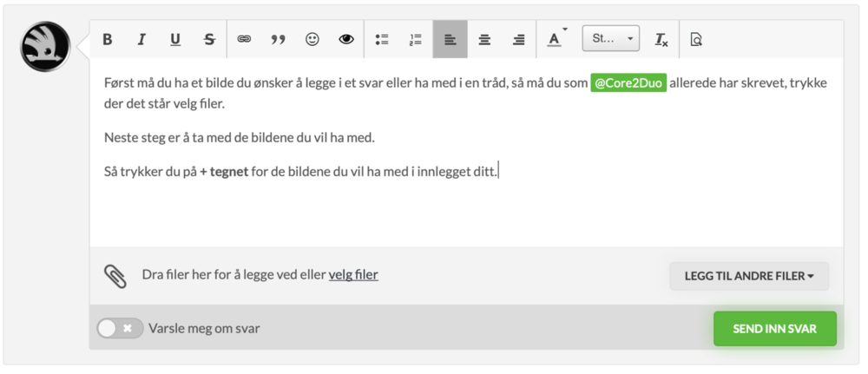Open the text color picker
The width and height of the screenshot is (868, 374).
[556, 39]
